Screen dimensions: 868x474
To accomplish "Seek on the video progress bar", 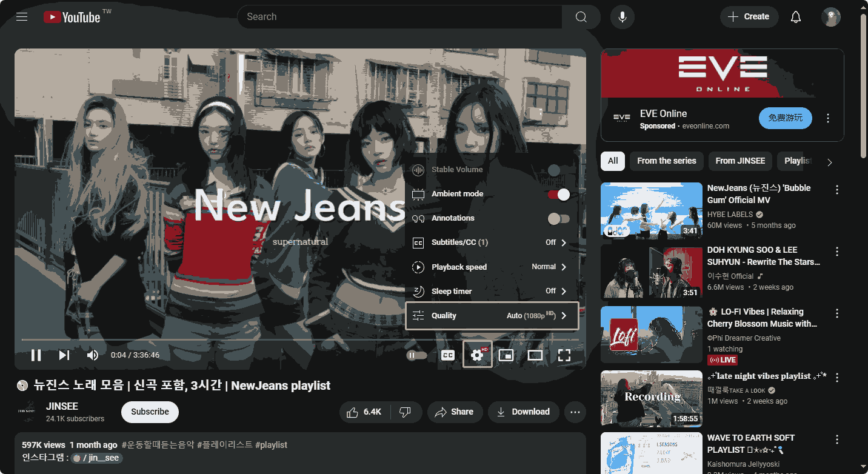I will (300, 339).
